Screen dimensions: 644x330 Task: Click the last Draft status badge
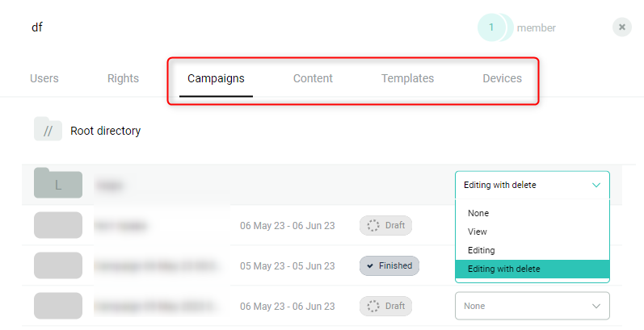[385, 306]
